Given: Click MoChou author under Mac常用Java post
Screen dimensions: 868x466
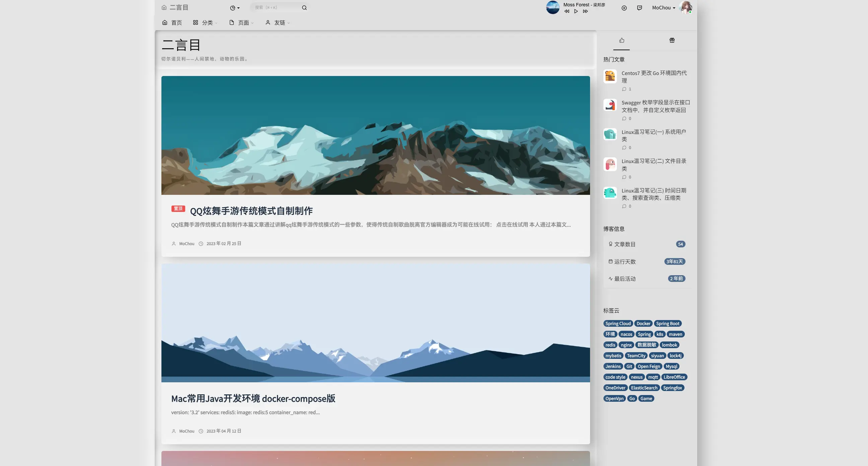Looking at the screenshot, I should click(x=186, y=431).
